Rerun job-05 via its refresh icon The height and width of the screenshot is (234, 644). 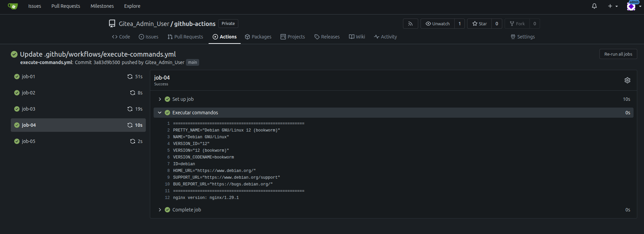pos(133,141)
